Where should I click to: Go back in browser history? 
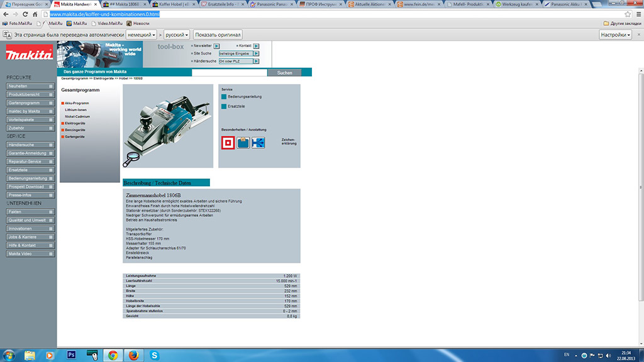point(6,14)
